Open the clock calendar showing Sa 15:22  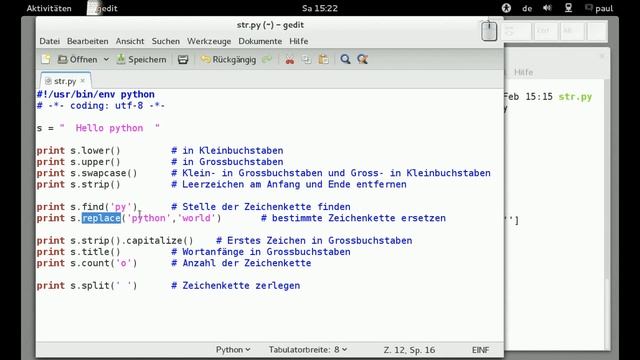click(320, 8)
